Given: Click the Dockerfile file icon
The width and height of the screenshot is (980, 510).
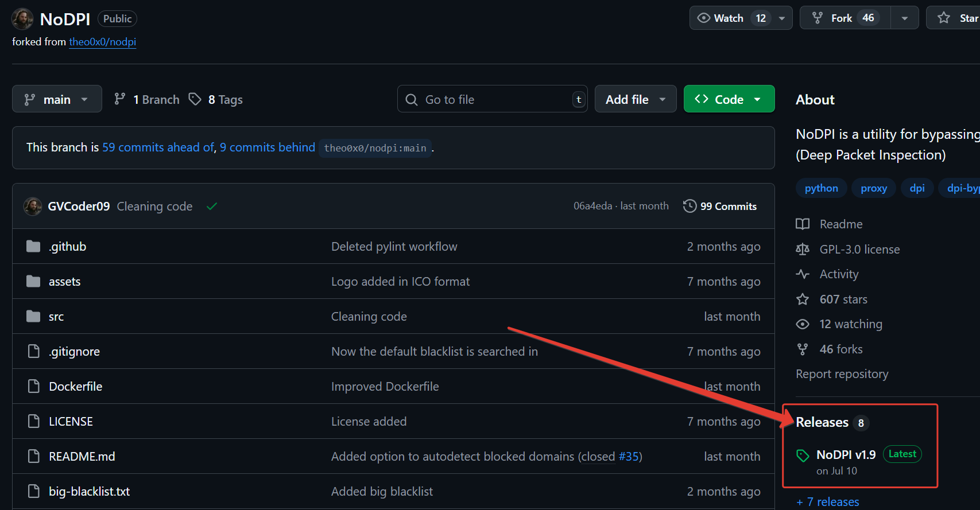Looking at the screenshot, I should click(x=34, y=386).
